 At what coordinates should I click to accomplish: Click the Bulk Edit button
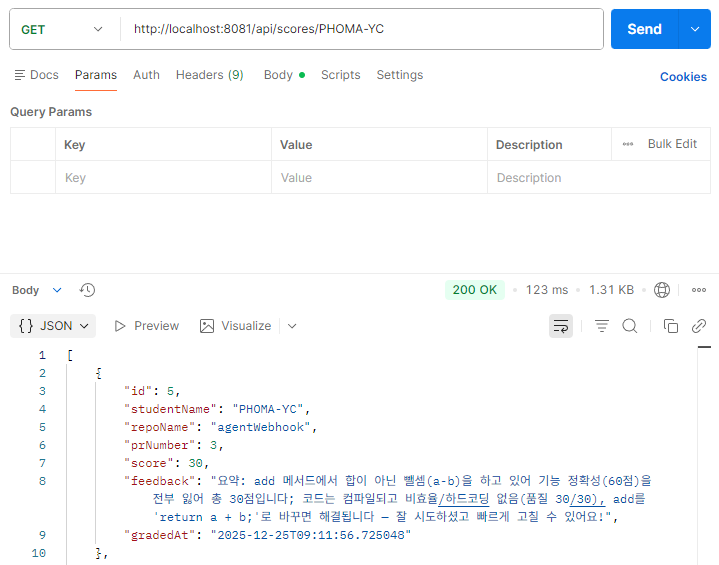672,144
